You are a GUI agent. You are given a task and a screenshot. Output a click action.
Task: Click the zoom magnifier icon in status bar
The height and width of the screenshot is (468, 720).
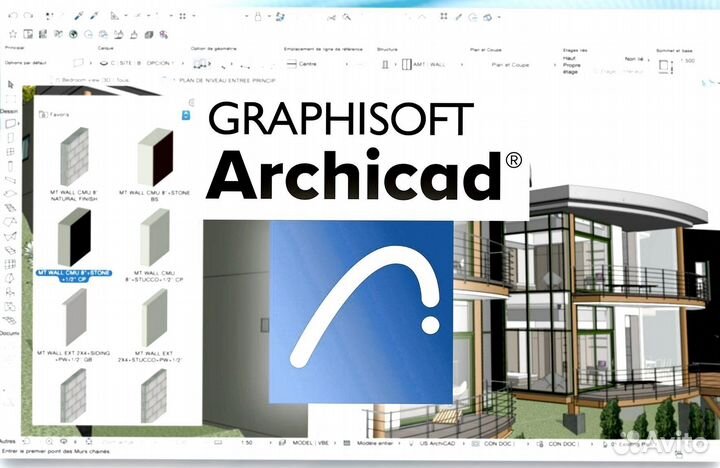49,441
